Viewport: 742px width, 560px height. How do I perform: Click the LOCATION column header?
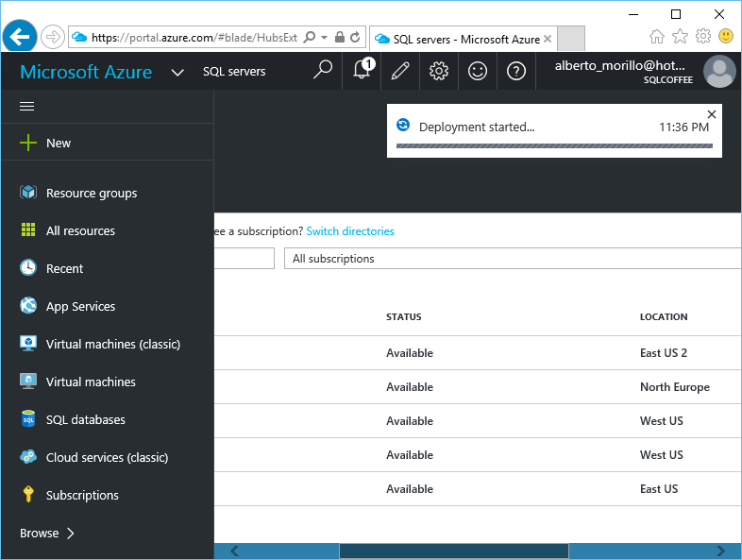[x=664, y=316]
